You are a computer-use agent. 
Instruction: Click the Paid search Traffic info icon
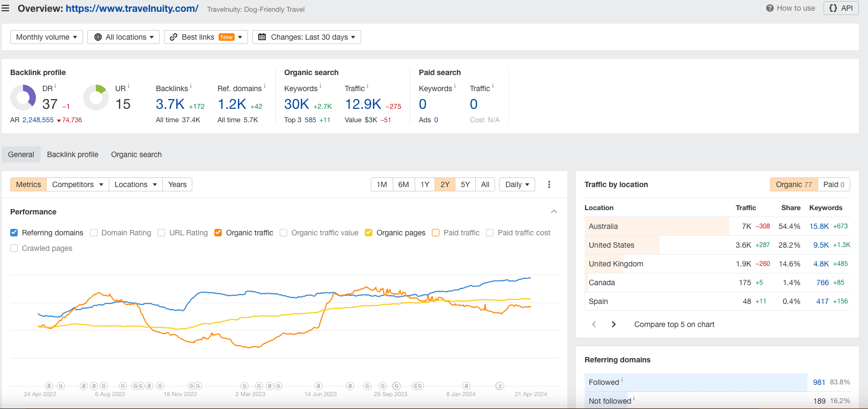click(x=493, y=86)
